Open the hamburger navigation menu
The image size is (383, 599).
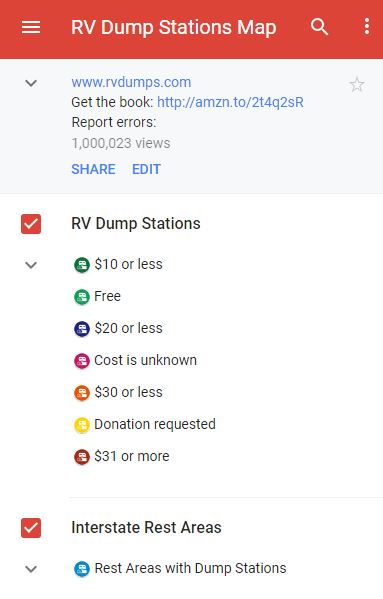pos(31,27)
